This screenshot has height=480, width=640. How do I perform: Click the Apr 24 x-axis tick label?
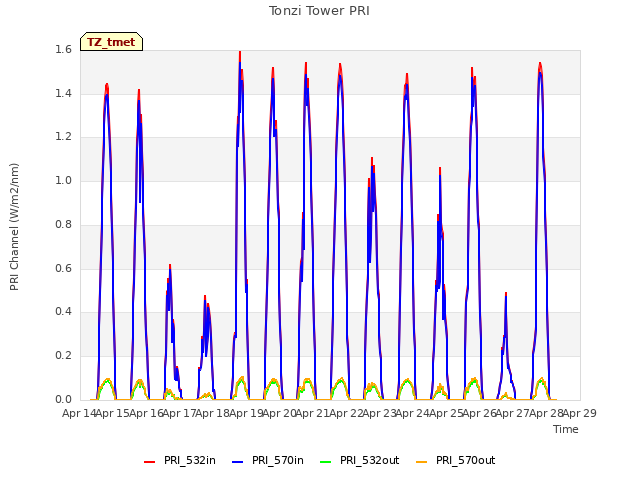413,413
